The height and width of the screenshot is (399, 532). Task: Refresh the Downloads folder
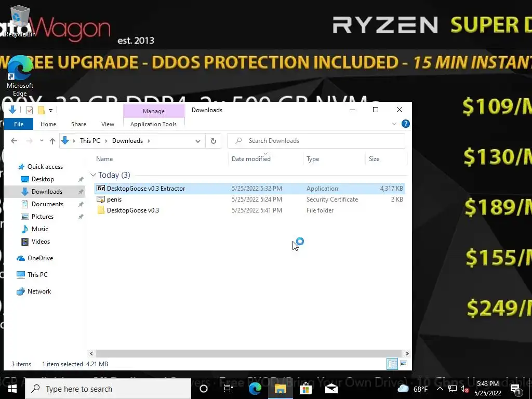point(214,141)
